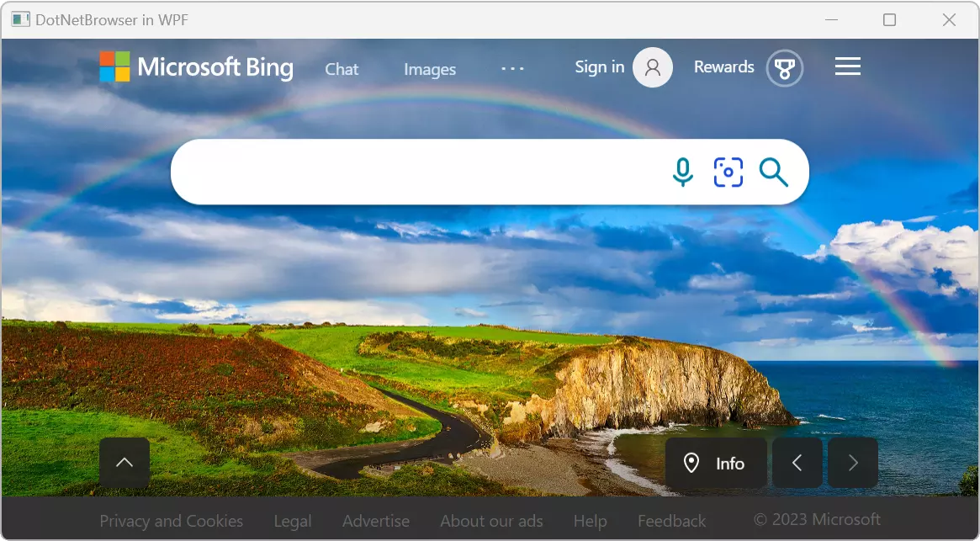980x541 pixels.
Task: Open the Help footer link
Action: point(590,521)
